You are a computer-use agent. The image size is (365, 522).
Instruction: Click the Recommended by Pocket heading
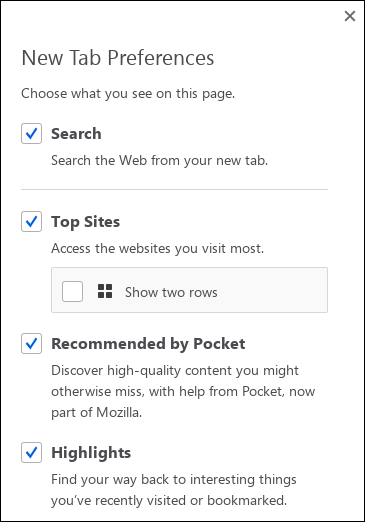pyautogui.click(x=148, y=344)
